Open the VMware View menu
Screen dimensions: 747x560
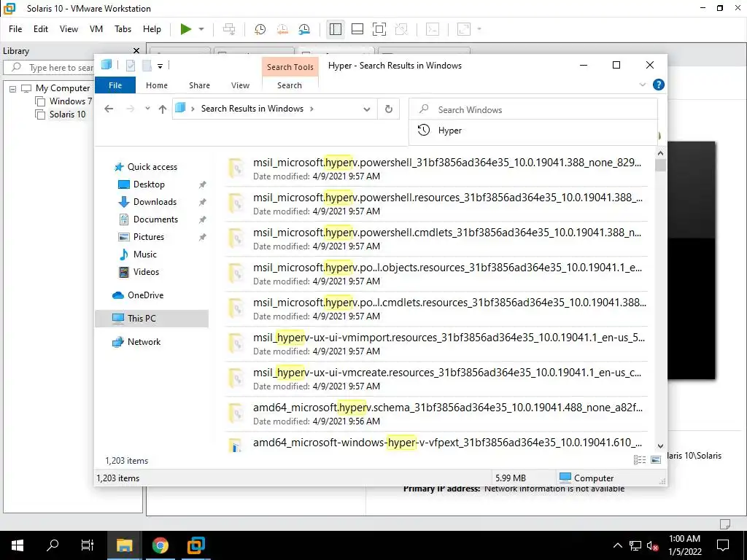tap(69, 29)
